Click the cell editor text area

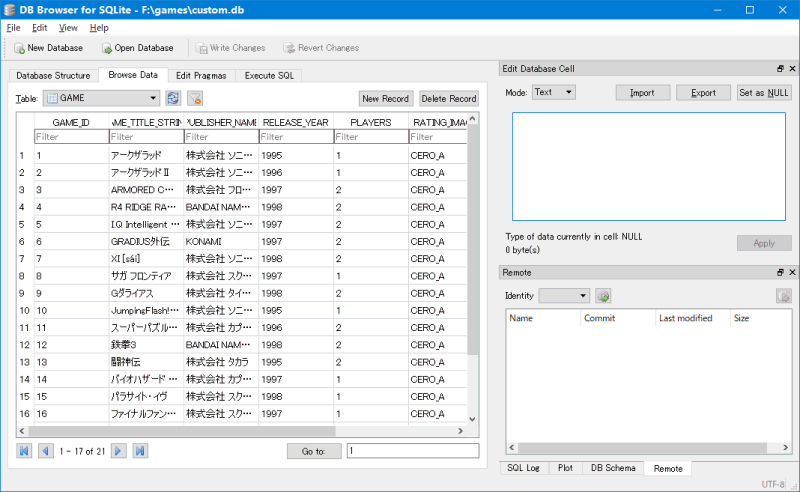(648, 166)
